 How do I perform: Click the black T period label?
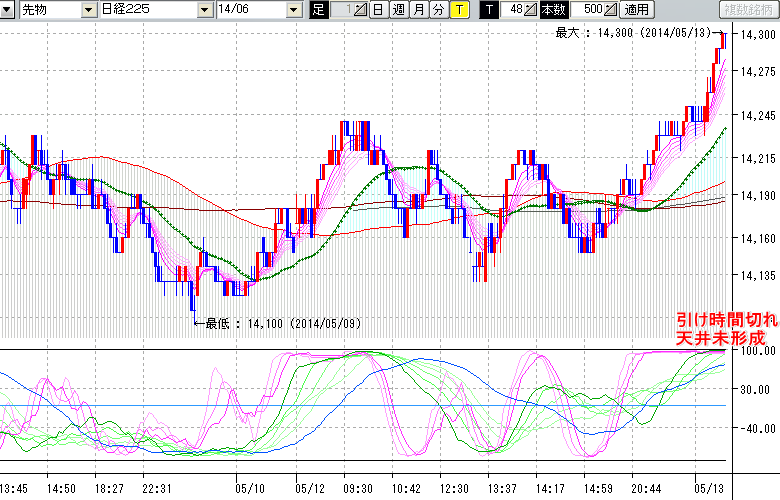(489, 10)
